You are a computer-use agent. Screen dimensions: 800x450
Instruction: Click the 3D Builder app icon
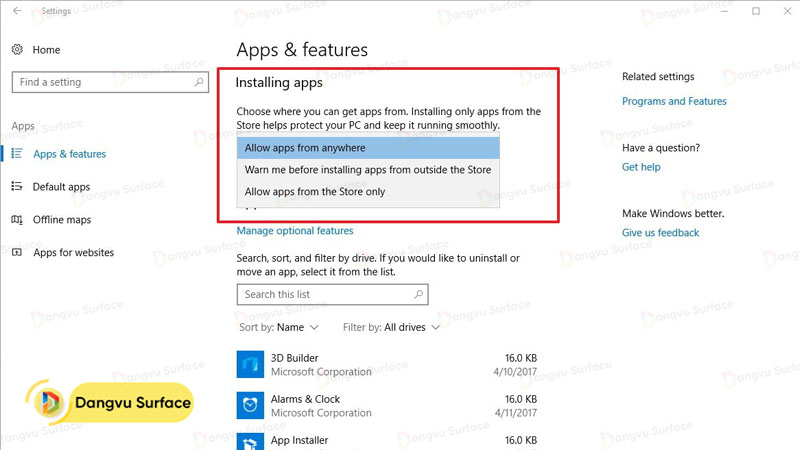(x=249, y=364)
